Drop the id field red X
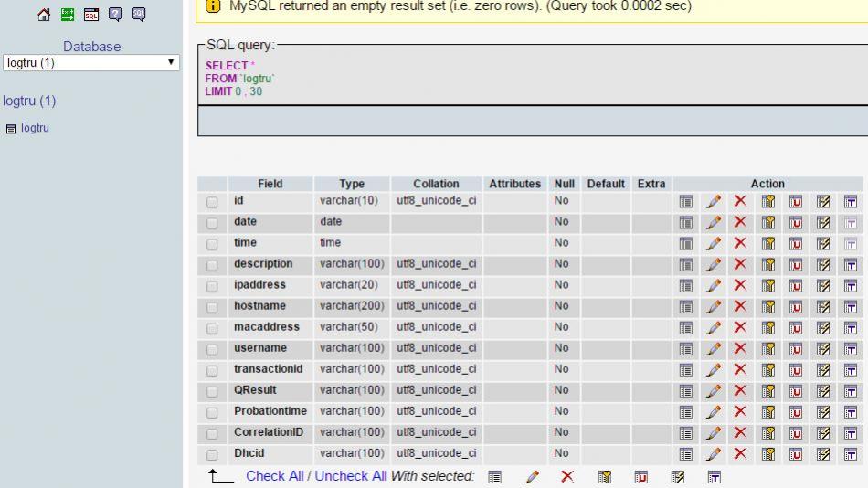 pyautogui.click(x=740, y=201)
